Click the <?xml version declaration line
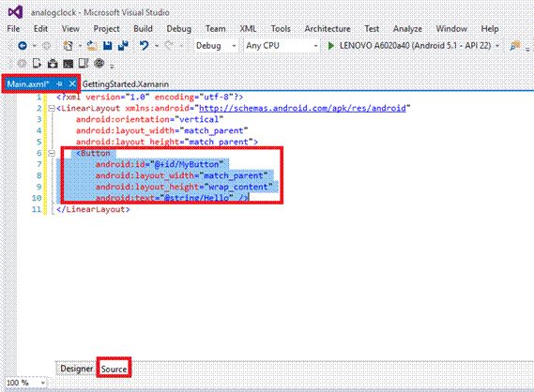Viewport: 534px width, 392px height. [150, 97]
